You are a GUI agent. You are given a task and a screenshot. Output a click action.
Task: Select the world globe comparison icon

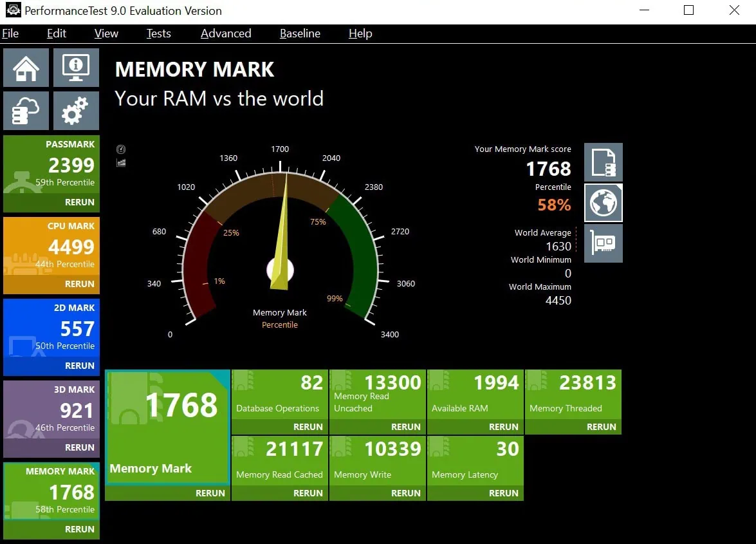[x=603, y=203]
